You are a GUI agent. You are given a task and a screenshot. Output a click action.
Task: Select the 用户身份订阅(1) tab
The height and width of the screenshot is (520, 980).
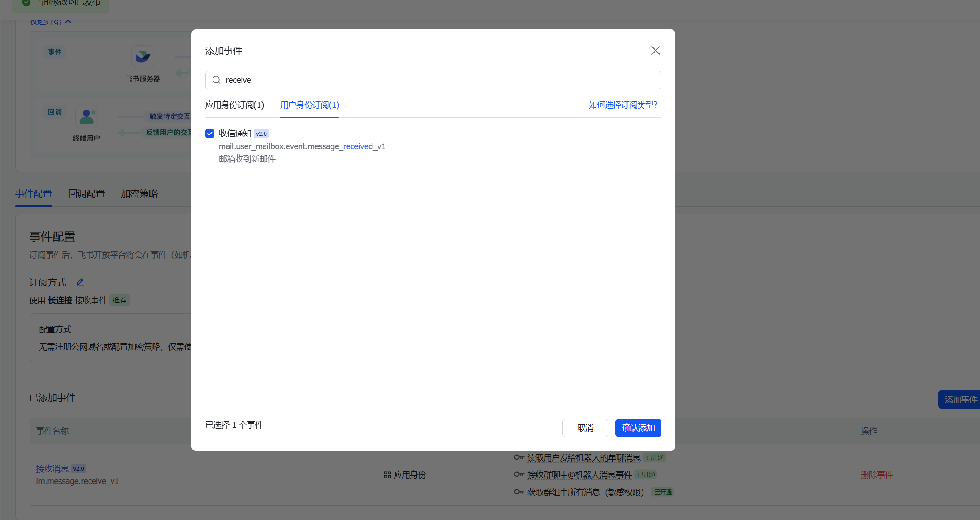(310, 105)
